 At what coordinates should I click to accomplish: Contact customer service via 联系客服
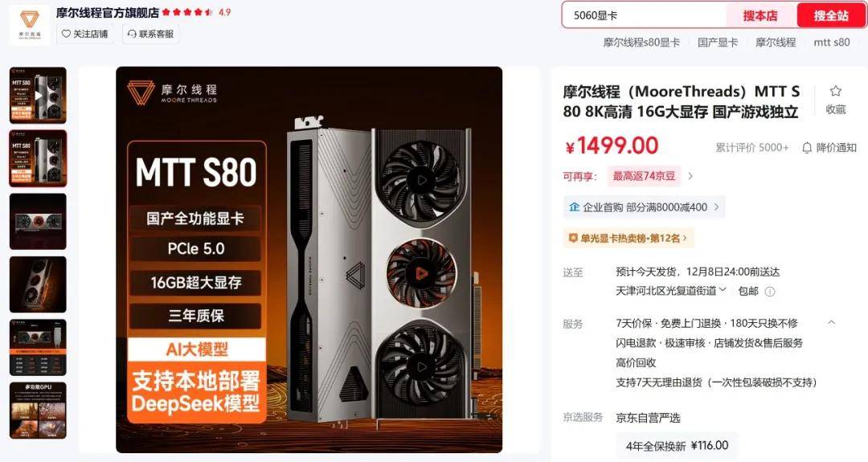(150, 34)
